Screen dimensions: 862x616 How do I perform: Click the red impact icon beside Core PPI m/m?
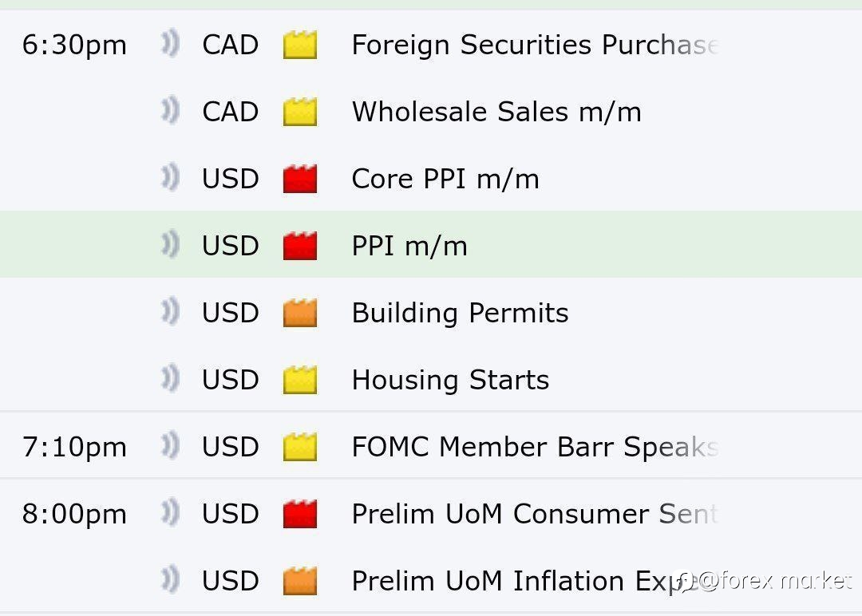(300, 178)
